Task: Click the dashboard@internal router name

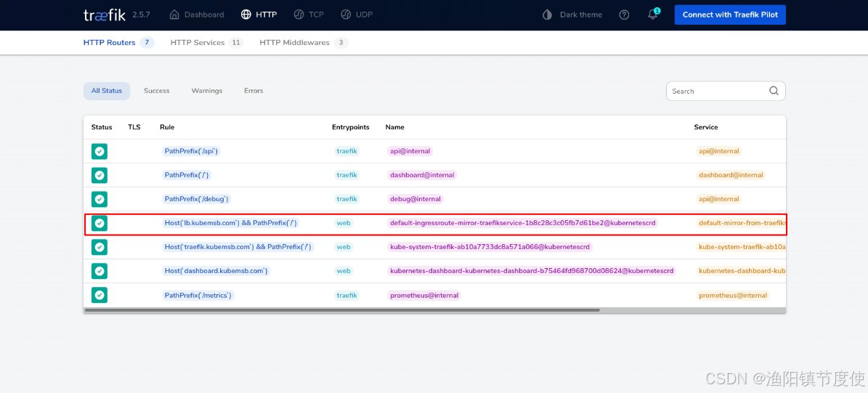Action: [x=422, y=175]
